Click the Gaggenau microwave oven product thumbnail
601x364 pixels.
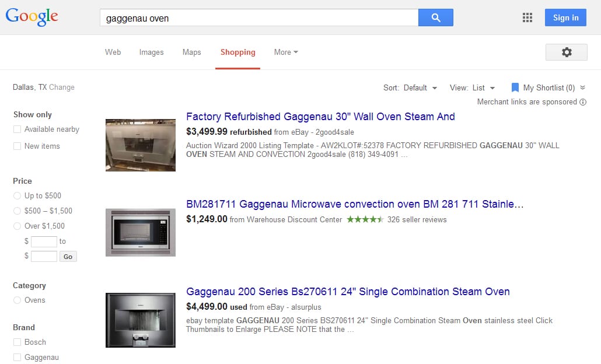point(140,232)
